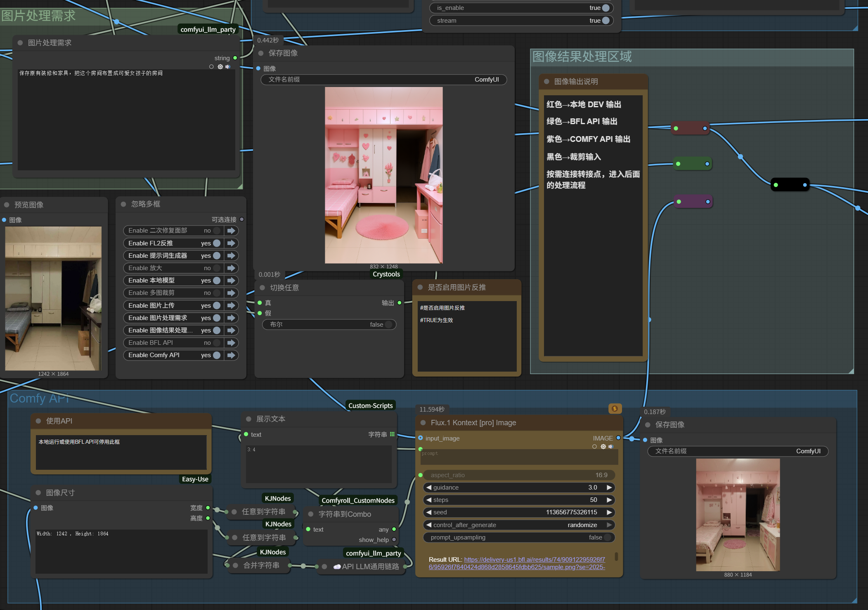Click the navigate arrow for Enable Comfy API
Viewport: 868px width, 610px height.
(231, 355)
